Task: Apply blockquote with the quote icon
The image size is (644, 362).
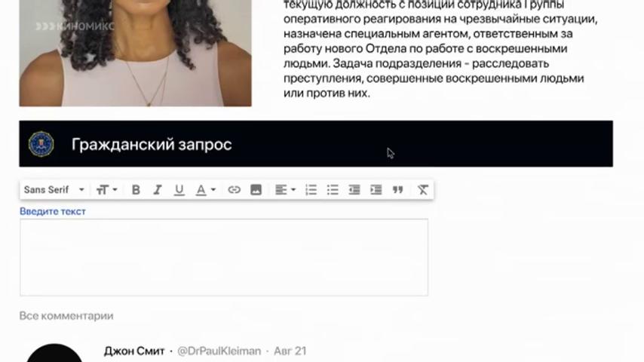Action: (397, 190)
